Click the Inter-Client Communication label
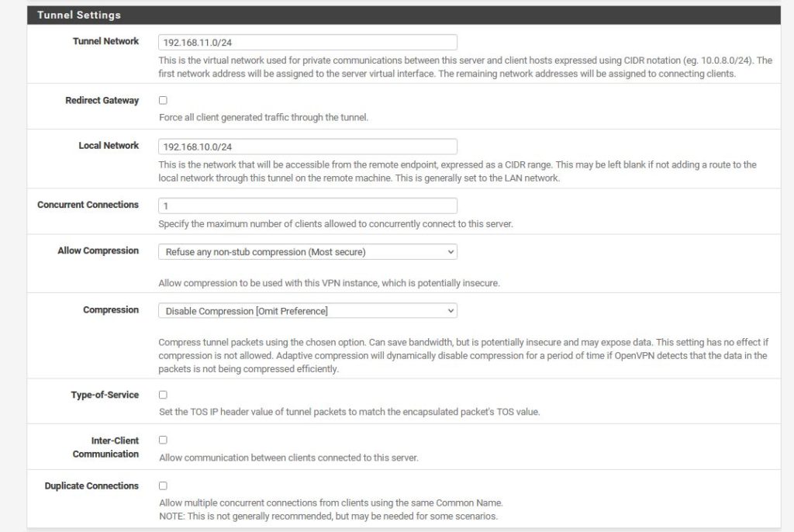 (105, 447)
